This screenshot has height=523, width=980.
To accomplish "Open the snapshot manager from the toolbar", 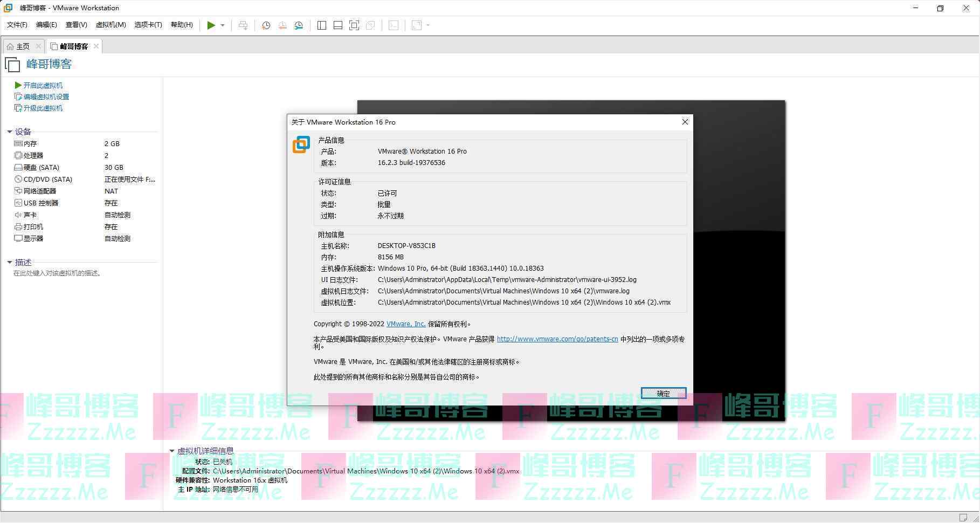I will click(299, 25).
